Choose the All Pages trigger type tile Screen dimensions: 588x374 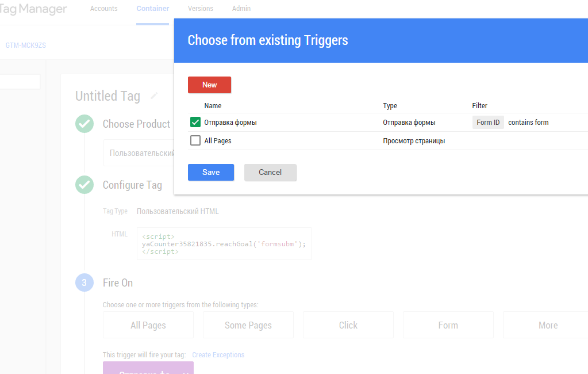(x=148, y=325)
